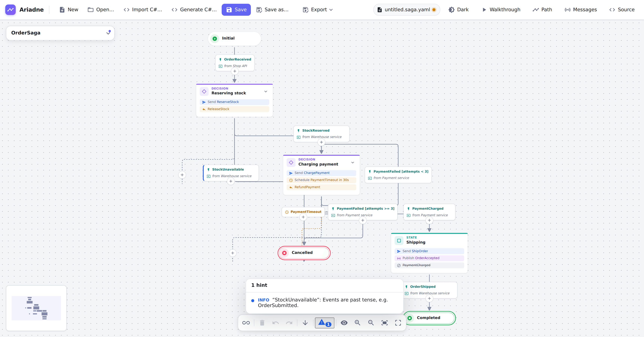Viewport: 644px width, 337px height.
Task: Click the plus button under StockUnavailable
Action: point(231,181)
